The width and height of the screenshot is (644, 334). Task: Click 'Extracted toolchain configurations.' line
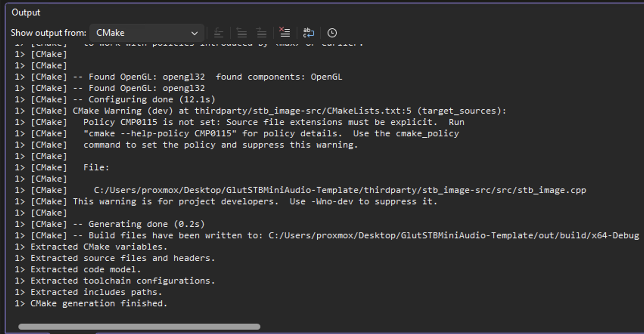point(123,281)
